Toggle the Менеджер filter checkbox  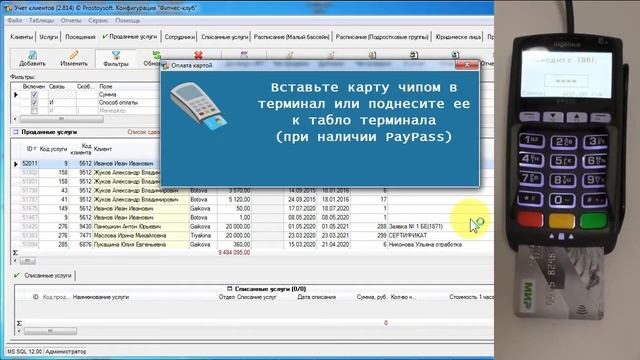(34, 110)
